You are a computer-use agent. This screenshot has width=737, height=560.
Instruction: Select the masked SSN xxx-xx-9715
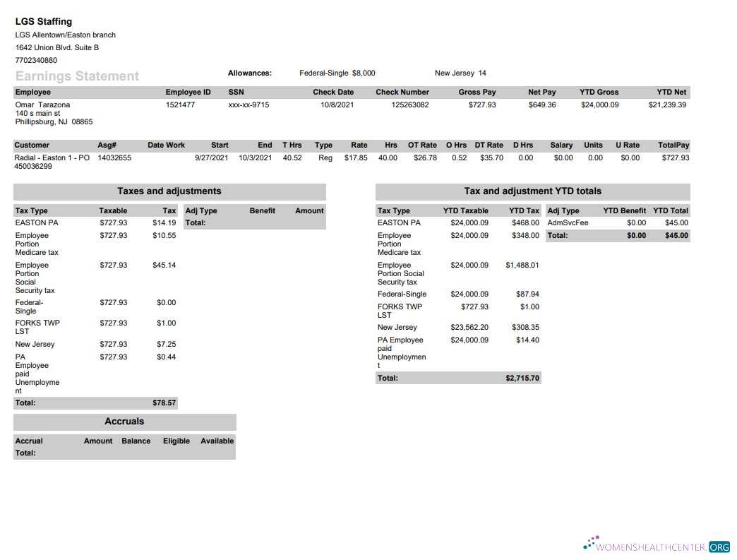click(x=250, y=105)
